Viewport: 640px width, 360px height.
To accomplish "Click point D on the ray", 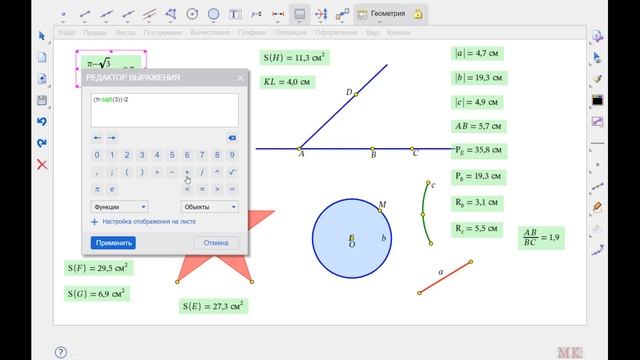I will pos(356,94).
